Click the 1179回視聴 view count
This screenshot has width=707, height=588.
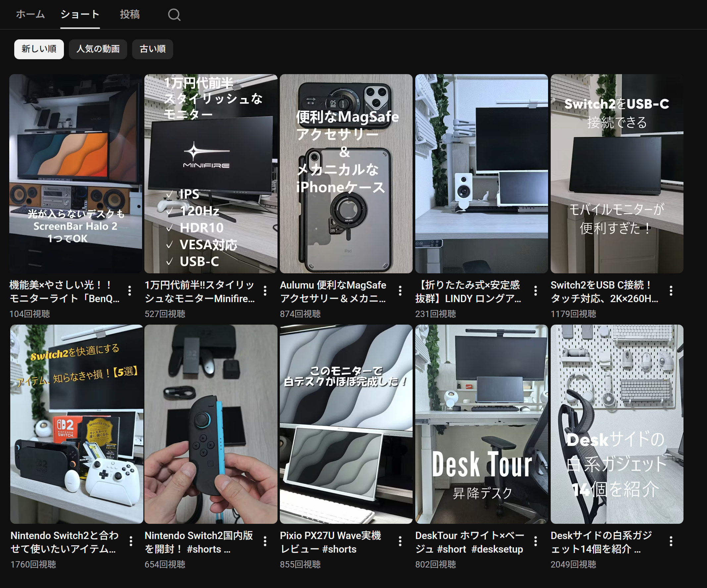pos(573,314)
